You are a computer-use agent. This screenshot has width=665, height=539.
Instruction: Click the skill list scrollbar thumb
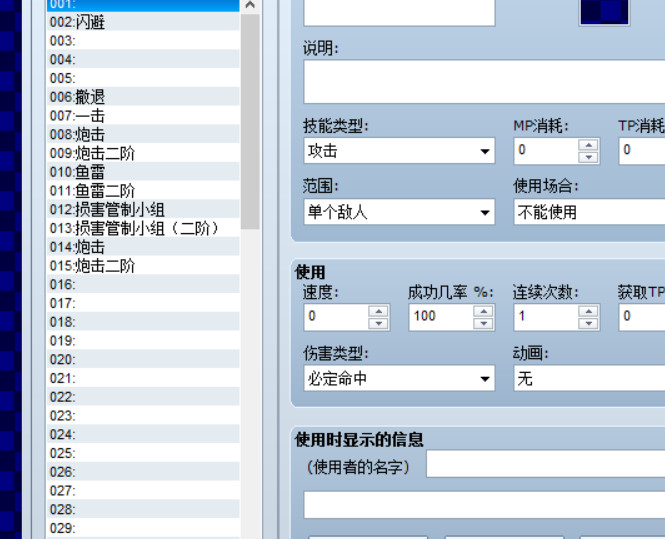coord(250,122)
